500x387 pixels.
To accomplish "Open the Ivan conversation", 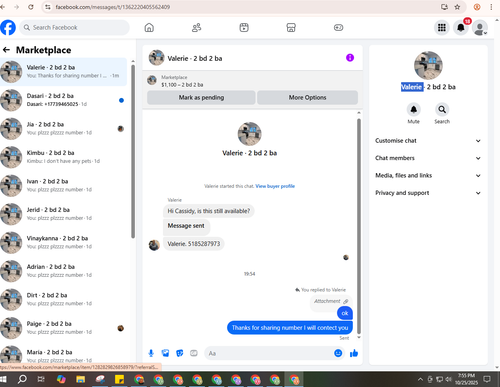I will 63,185.
